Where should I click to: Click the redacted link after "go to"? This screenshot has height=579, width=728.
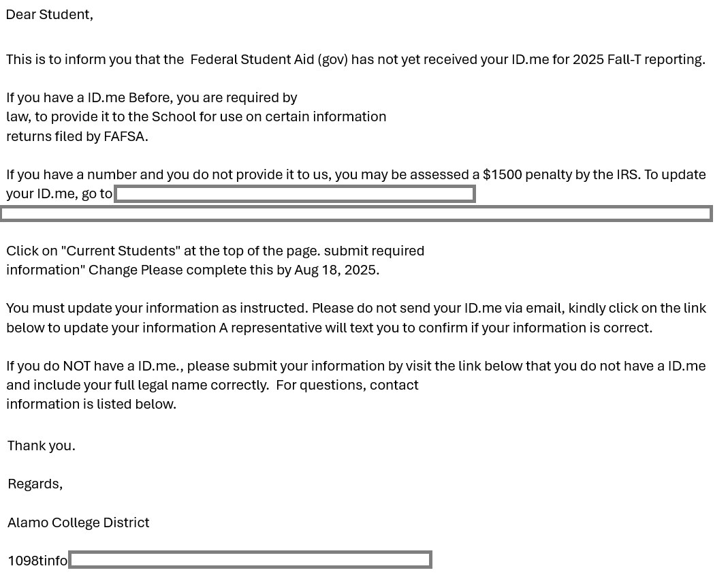(x=294, y=194)
